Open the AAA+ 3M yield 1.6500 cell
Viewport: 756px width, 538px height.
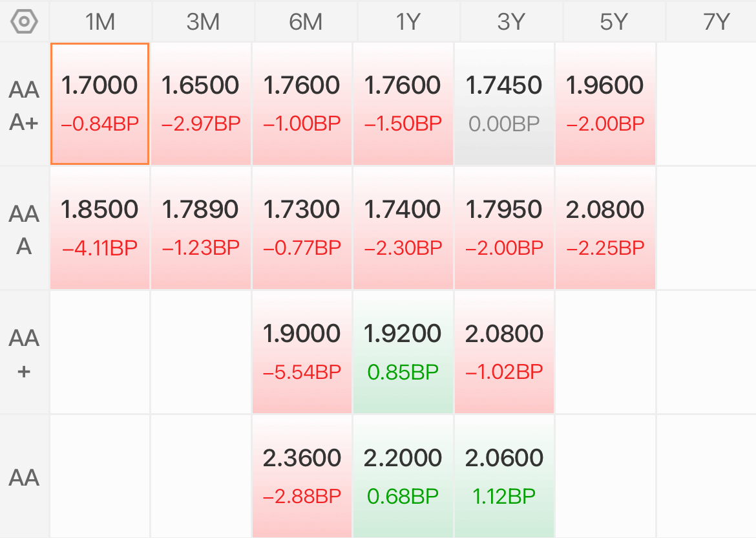(x=201, y=103)
